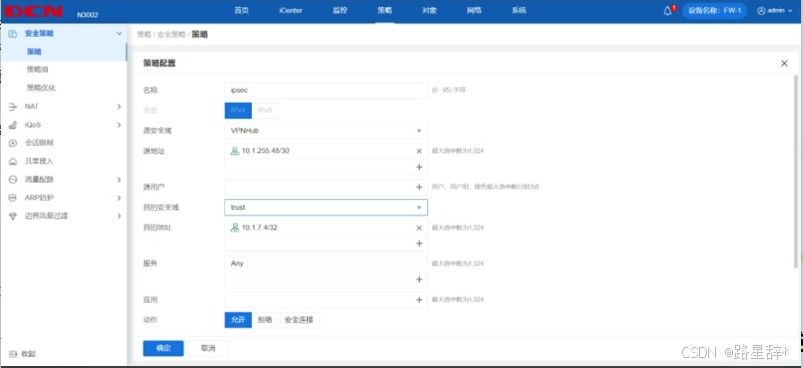Collapse the 安全策略 menu chevron
The image size is (803, 368).
[119, 33]
